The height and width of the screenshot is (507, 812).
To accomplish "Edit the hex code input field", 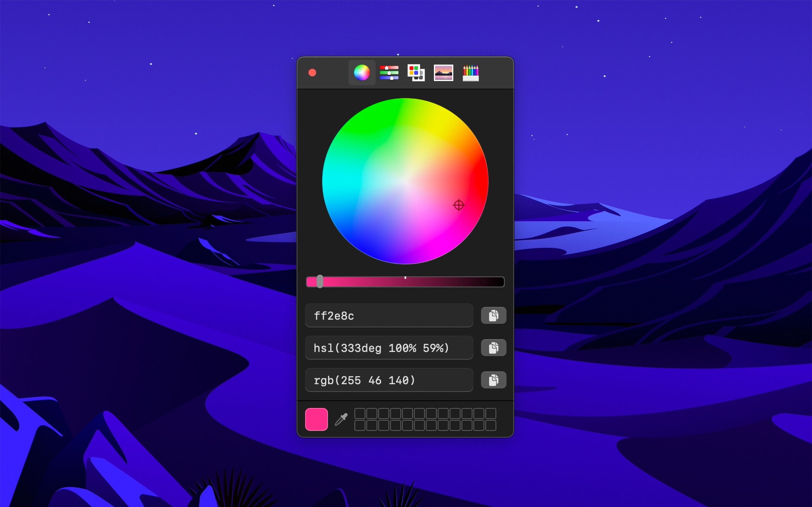I will pos(389,316).
